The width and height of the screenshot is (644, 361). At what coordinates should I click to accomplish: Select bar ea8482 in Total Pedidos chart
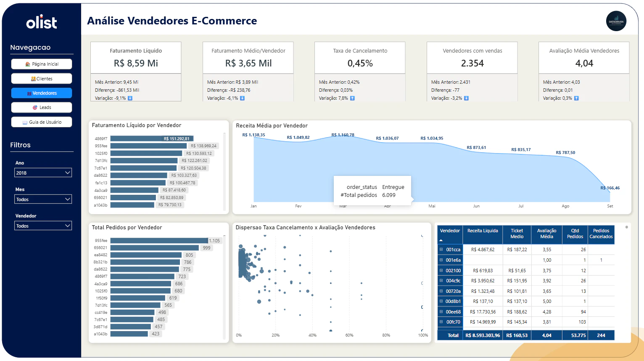(146, 255)
